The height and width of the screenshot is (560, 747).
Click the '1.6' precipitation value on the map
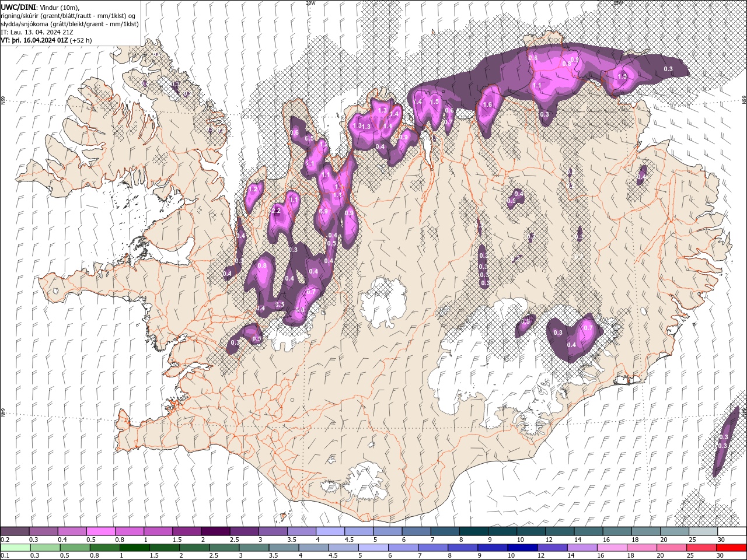(x=488, y=105)
